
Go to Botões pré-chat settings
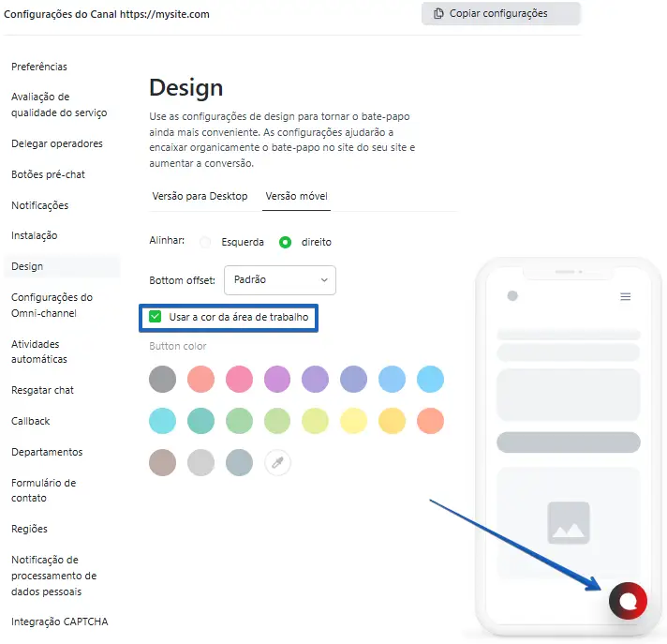point(48,174)
